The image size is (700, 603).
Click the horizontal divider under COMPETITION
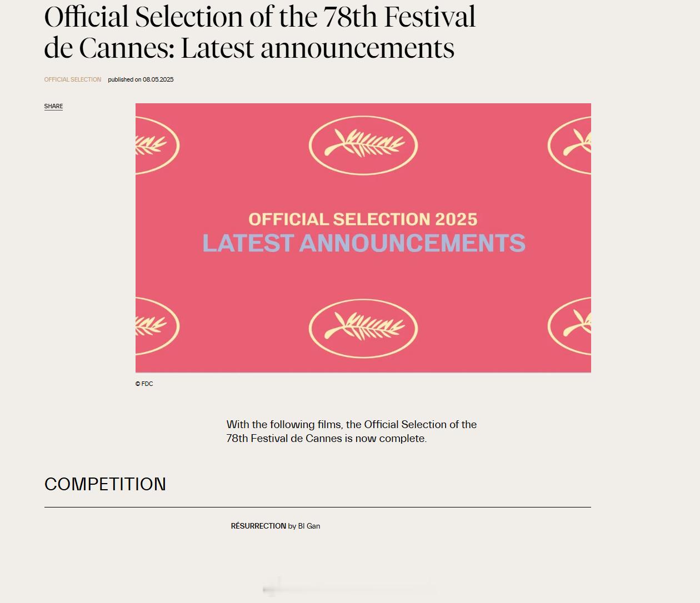(x=318, y=507)
